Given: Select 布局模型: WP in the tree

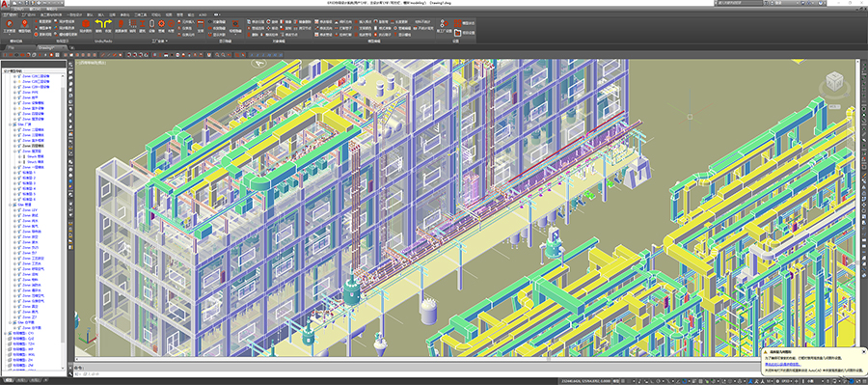Looking at the screenshot, I should 24,349.
